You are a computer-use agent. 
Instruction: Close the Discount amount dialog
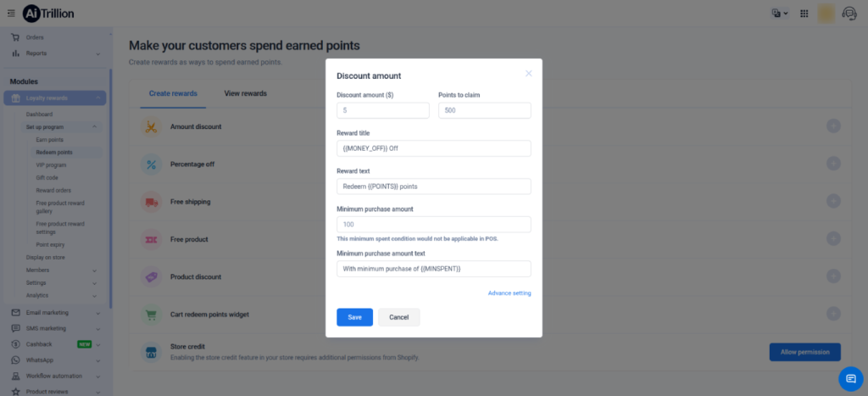528,73
